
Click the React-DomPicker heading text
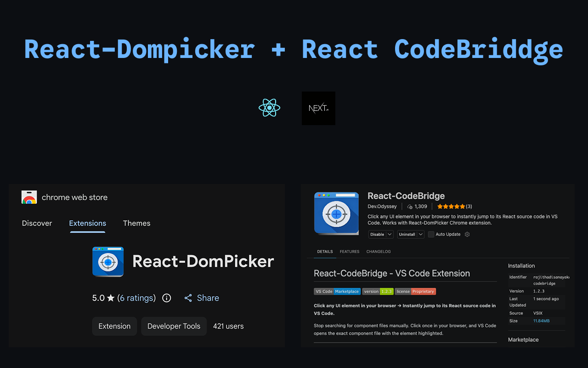(203, 261)
